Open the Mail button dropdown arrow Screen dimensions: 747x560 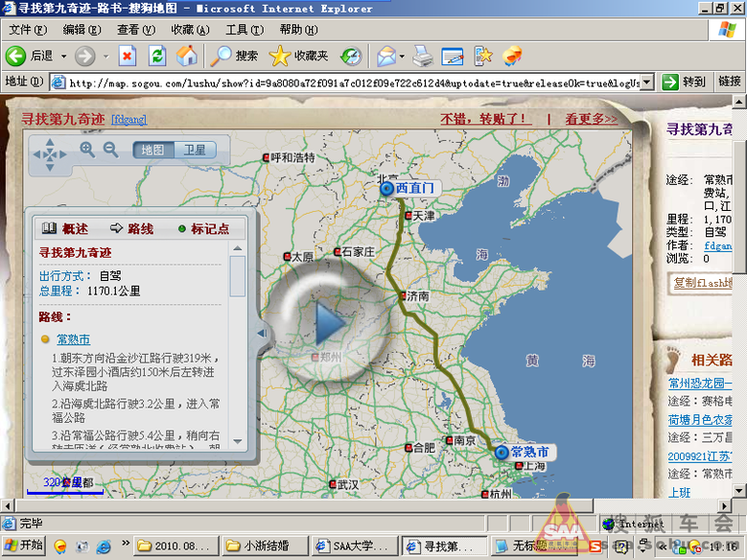(x=402, y=57)
